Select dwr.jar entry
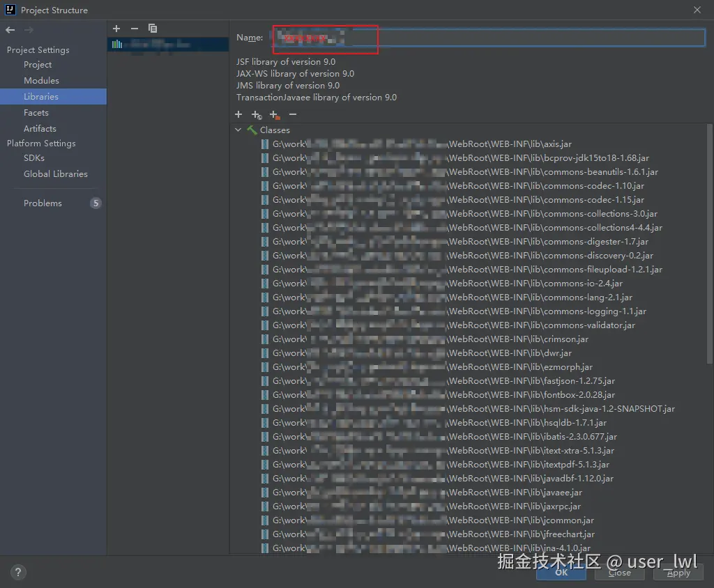The image size is (714, 588). 417,353
